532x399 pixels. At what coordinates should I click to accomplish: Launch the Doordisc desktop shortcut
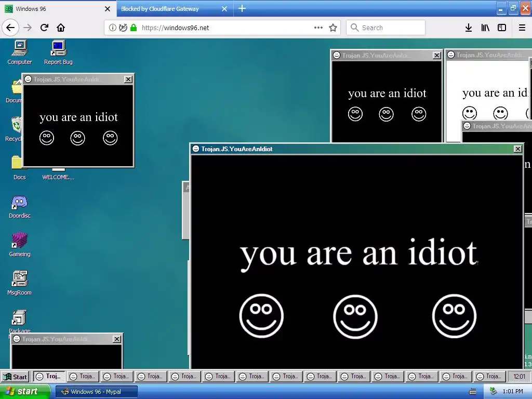(20, 206)
